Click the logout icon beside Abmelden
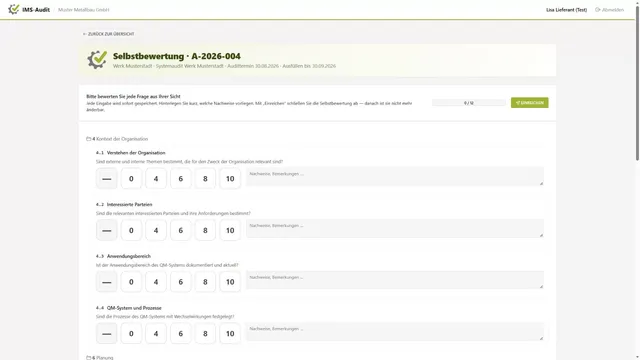The image size is (640, 360). (x=598, y=10)
